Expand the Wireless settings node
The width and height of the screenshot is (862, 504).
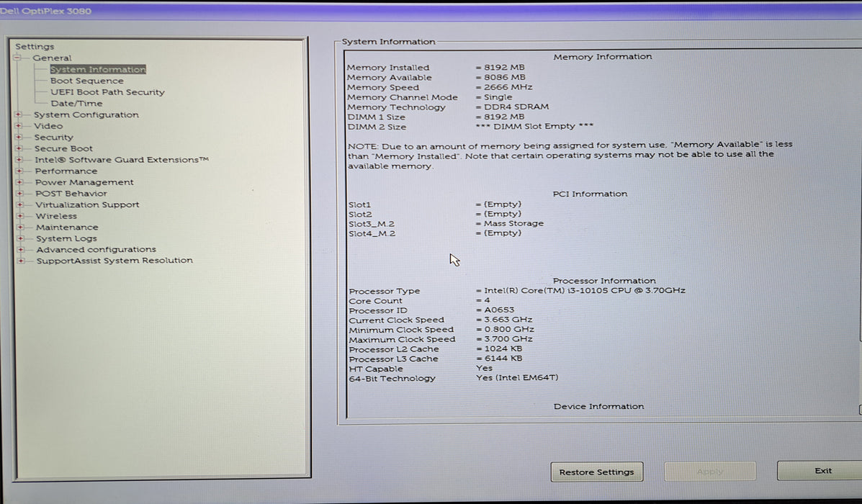[20, 216]
